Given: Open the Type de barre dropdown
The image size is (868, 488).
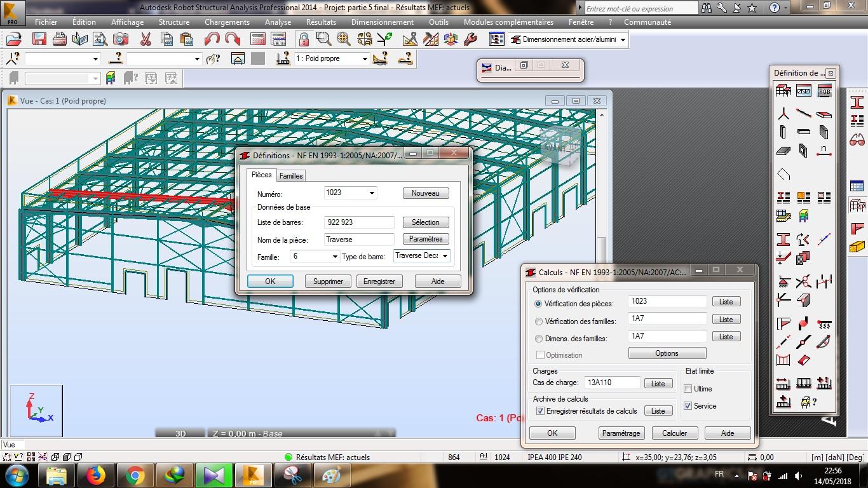Looking at the screenshot, I should click(x=445, y=256).
